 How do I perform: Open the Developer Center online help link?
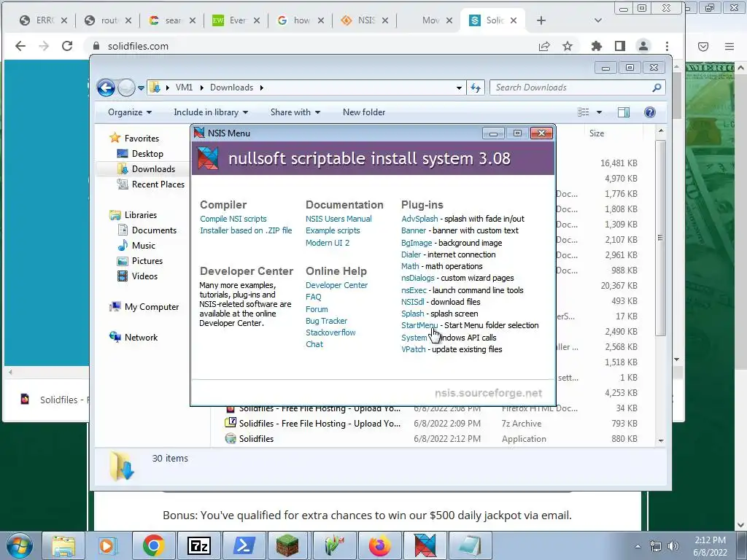click(336, 285)
